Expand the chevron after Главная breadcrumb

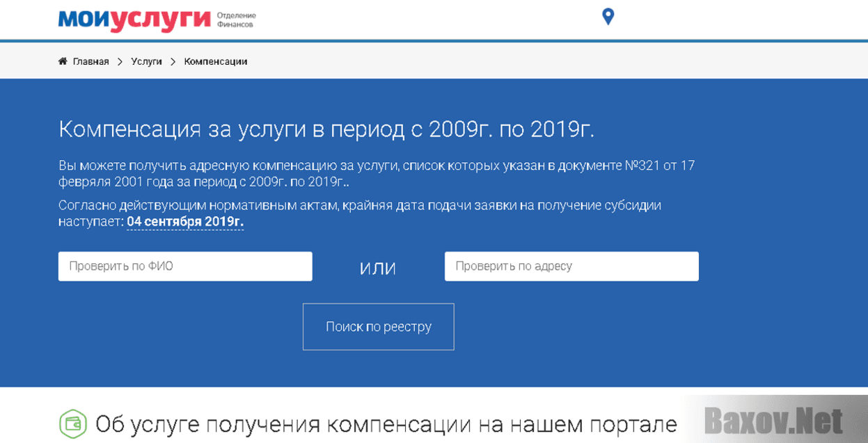click(x=118, y=61)
